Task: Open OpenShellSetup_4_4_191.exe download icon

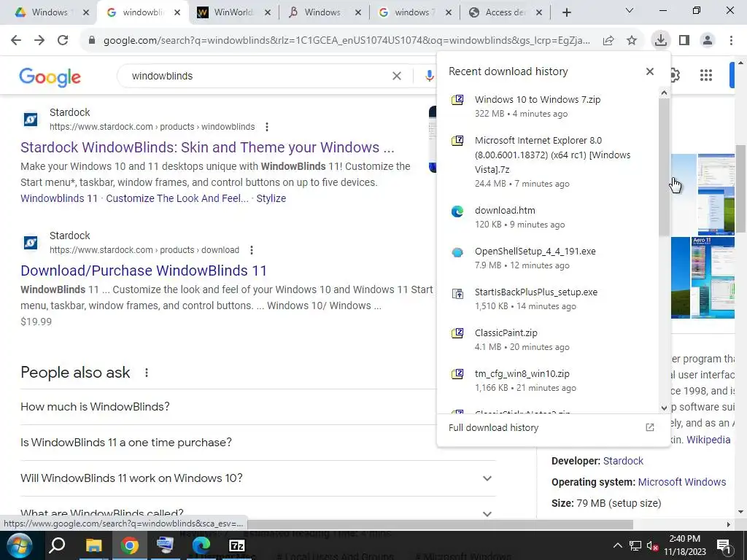Action: [457, 252]
